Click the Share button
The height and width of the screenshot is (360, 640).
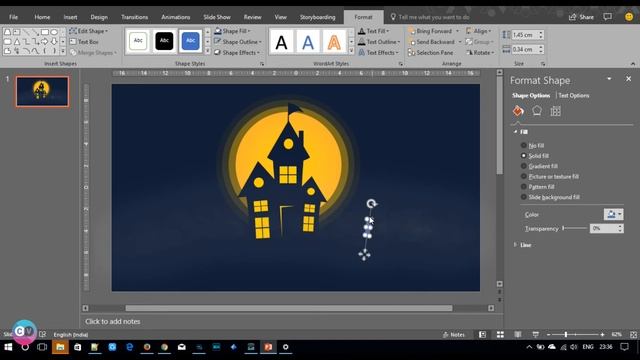click(581, 17)
